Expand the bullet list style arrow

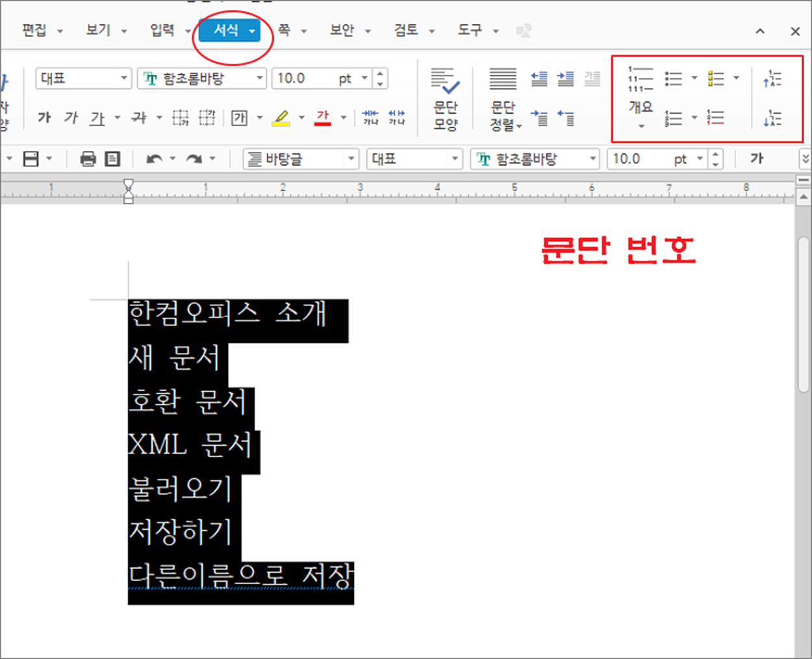tap(694, 78)
